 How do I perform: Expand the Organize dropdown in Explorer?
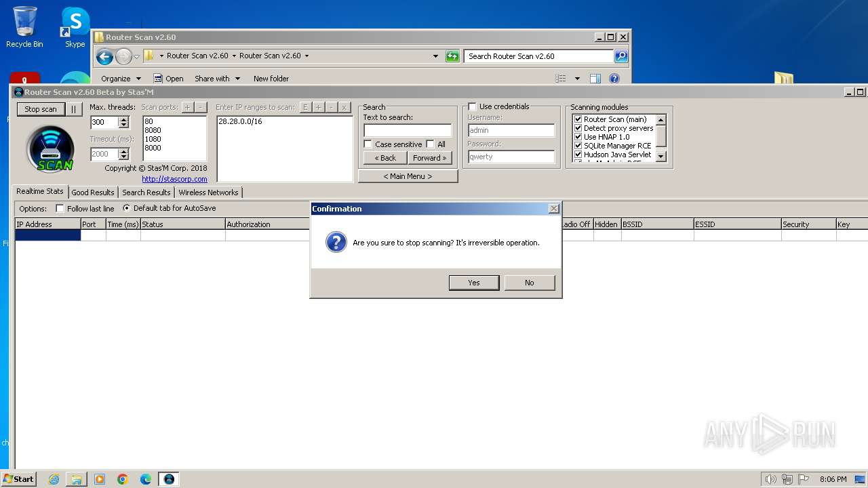pos(121,79)
